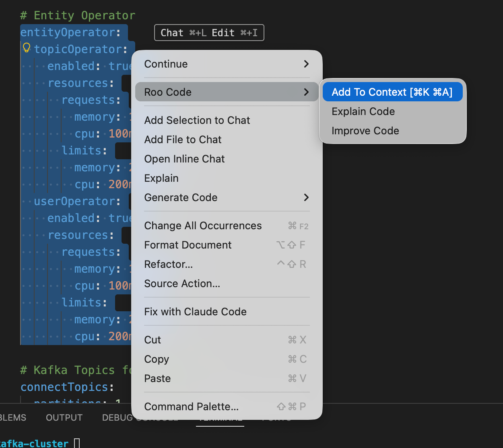The width and height of the screenshot is (503, 448).
Task: Choose Add File to Chat
Action: [x=183, y=140]
